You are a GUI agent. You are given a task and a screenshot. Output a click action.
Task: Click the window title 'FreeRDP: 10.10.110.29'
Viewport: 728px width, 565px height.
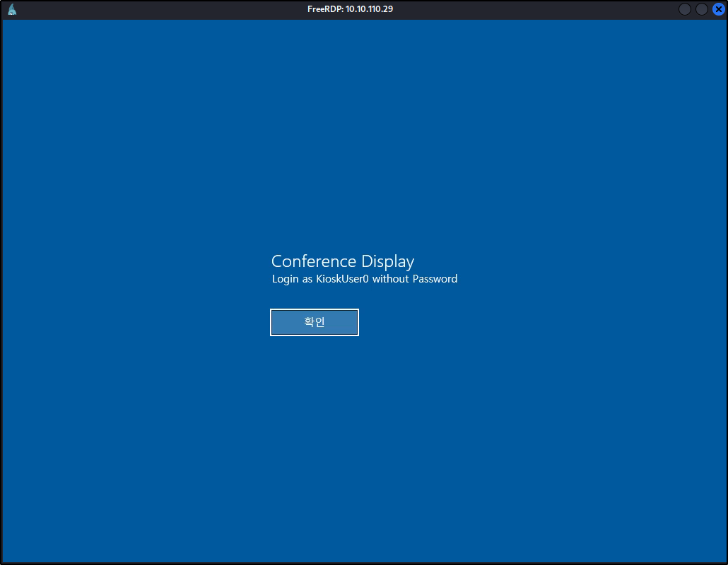point(350,9)
